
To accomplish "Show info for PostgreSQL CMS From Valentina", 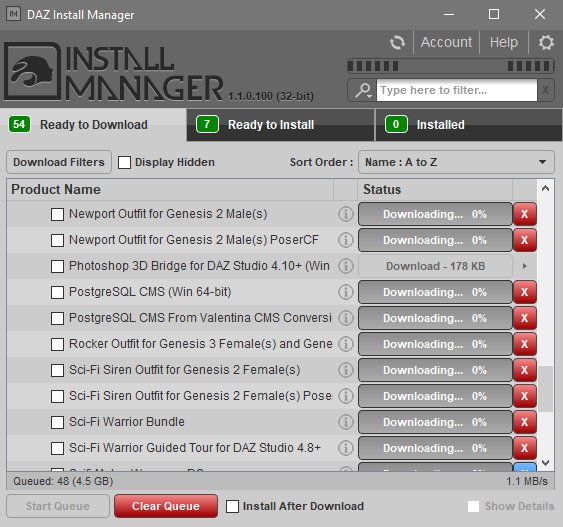I will [345, 318].
